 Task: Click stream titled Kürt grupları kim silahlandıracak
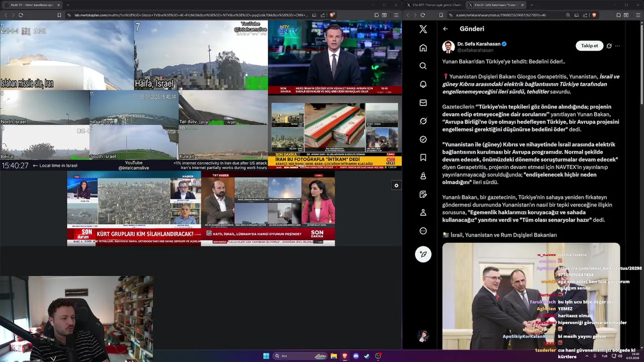tap(134, 209)
